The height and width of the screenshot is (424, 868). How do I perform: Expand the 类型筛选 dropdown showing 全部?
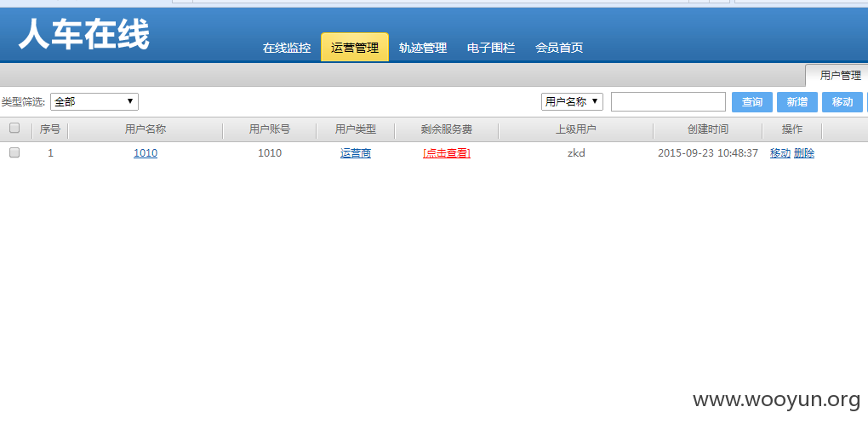pyautogui.click(x=94, y=102)
